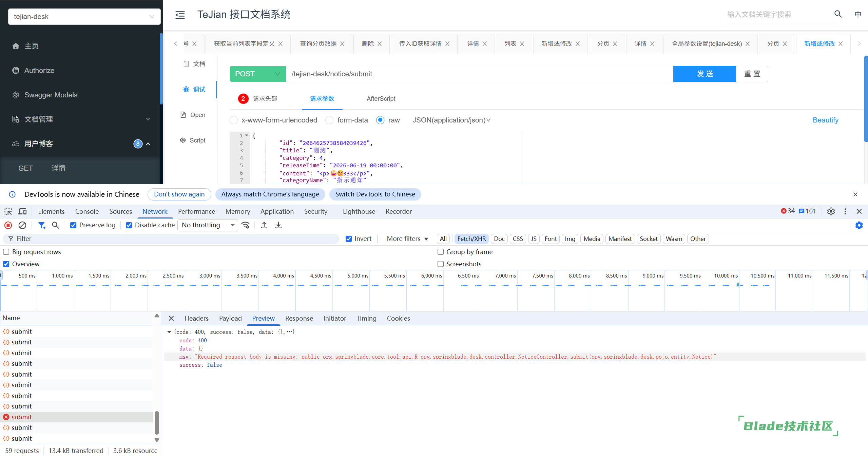The height and width of the screenshot is (457, 868).
Task: Collapse the JSON response object triangle
Action: pos(169,332)
